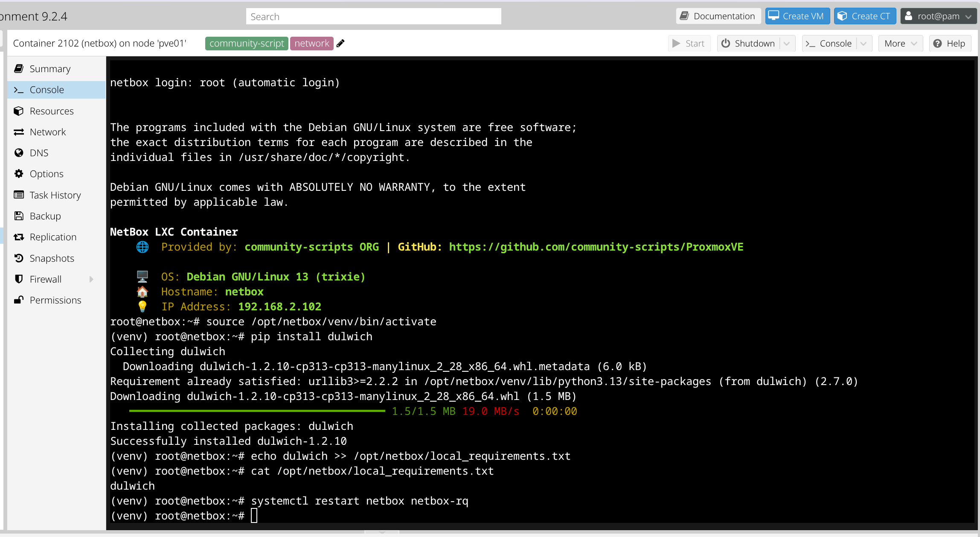Click the Documentation book icon
Screen dimensions: 980x537
point(684,16)
